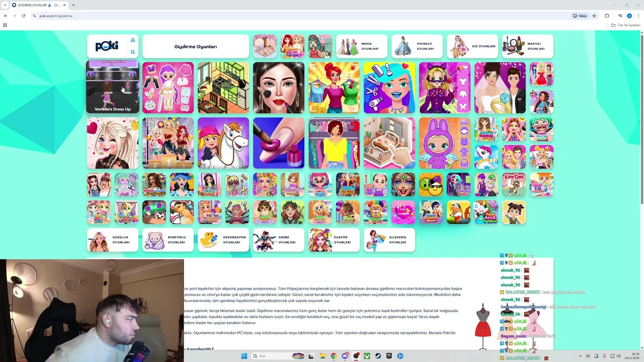Open the yellow emoji with sunglasses game
This screenshot has height=362, width=644.
[431, 185]
